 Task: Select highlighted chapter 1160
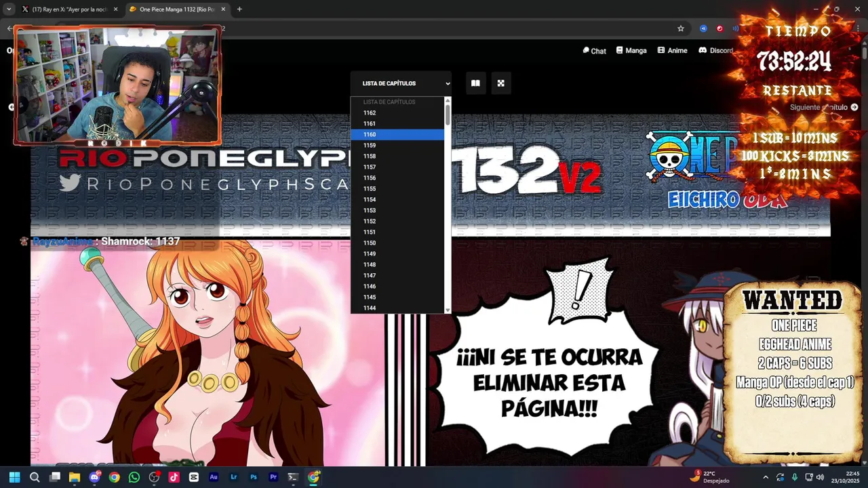(x=397, y=135)
